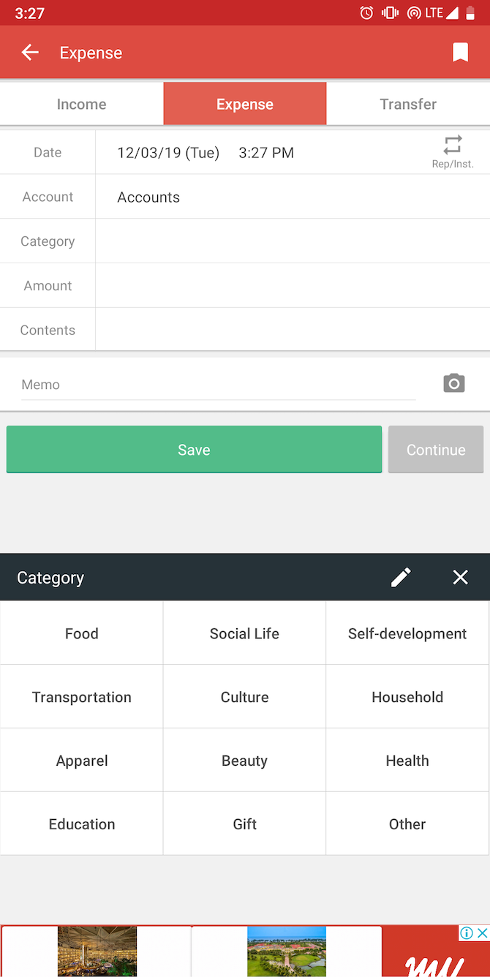
Task: Switch to the Income tab
Action: (x=81, y=104)
